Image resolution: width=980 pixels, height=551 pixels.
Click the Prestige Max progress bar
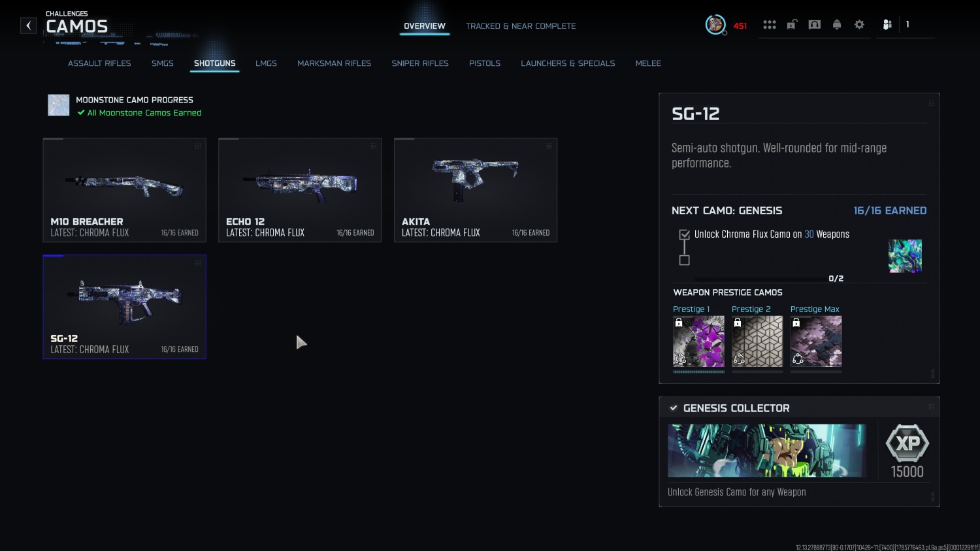click(x=816, y=371)
